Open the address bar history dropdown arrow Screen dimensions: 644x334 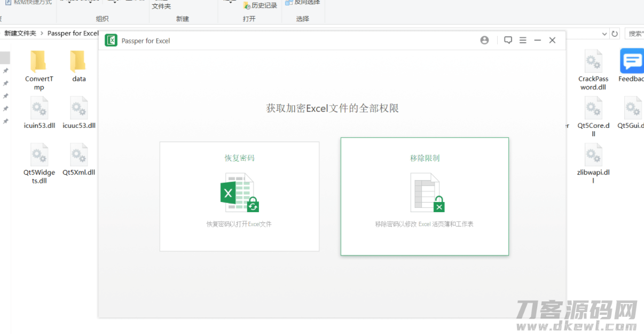(604, 34)
